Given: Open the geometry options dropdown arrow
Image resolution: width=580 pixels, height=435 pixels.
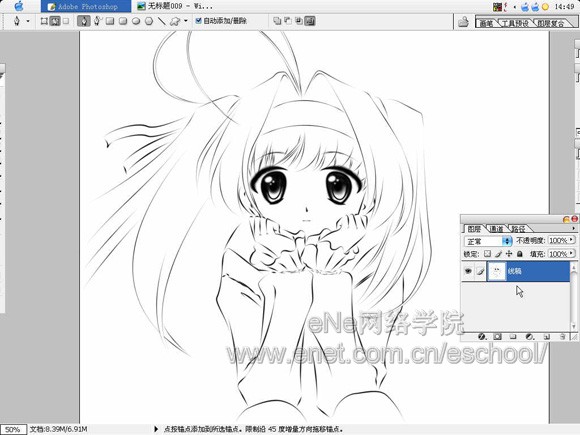Looking at the screenshot, I should coord(186,21).
